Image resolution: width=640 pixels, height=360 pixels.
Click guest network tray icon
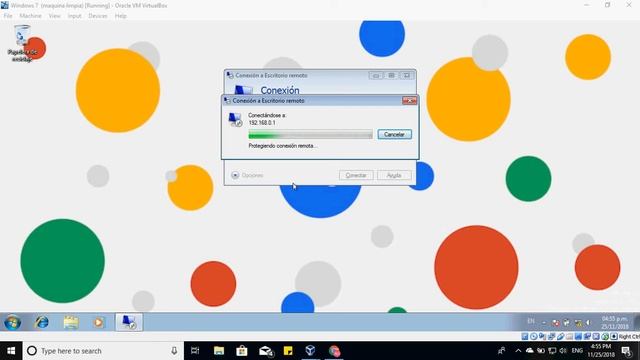[x=579, y=323]
